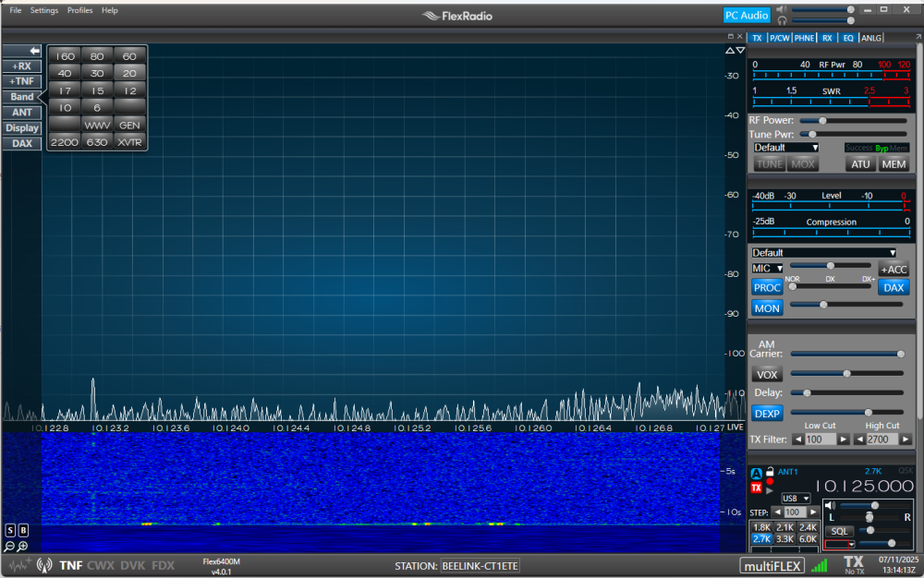Adjust the RF Power slider
Image resolution: width=924 pixels, height=578 pixels.
821,120
